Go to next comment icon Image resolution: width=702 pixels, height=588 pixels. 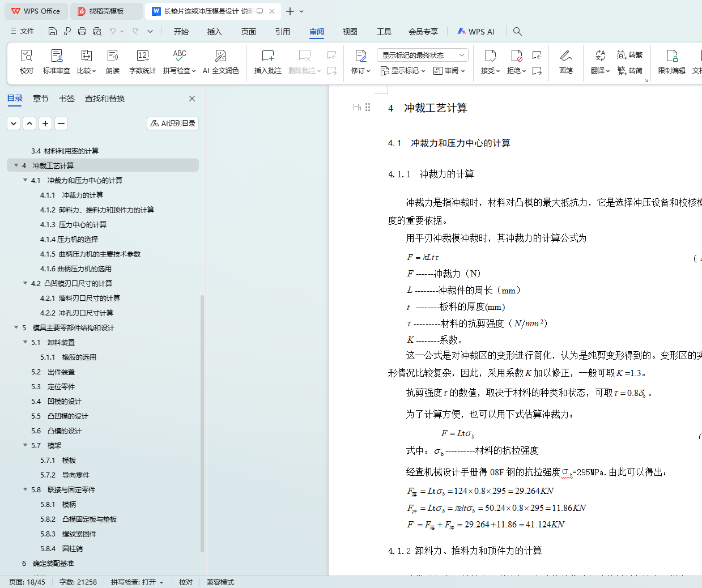[x=332, y=71]
